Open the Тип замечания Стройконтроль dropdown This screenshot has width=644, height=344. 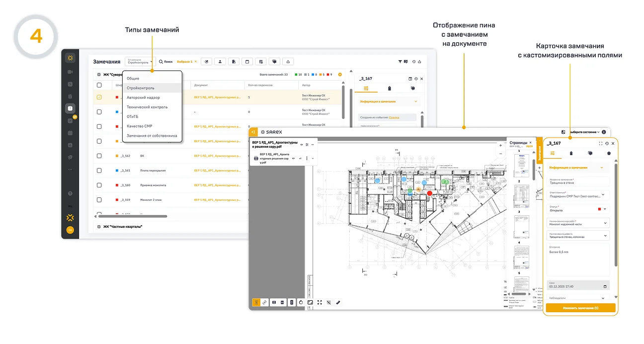tap(140, 62)
